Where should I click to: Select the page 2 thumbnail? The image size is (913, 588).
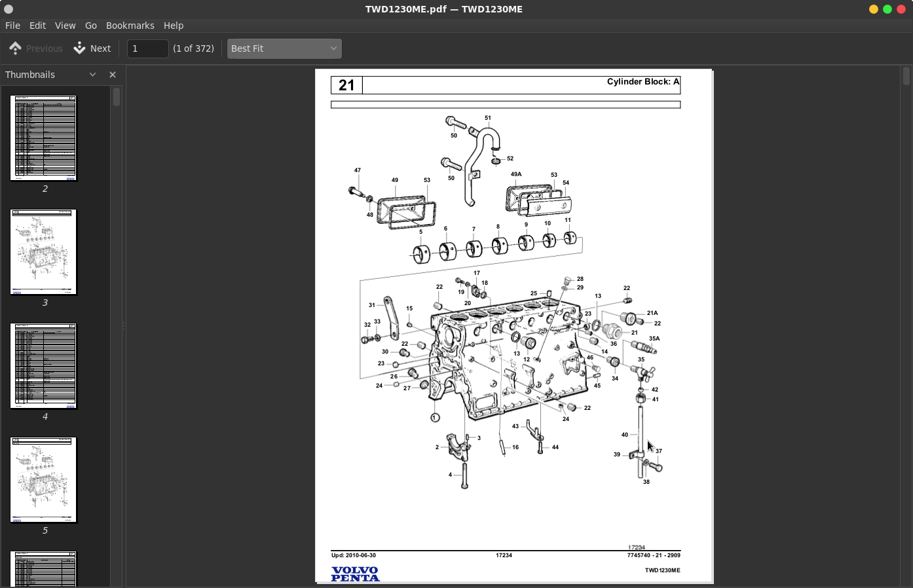[43, 138]
